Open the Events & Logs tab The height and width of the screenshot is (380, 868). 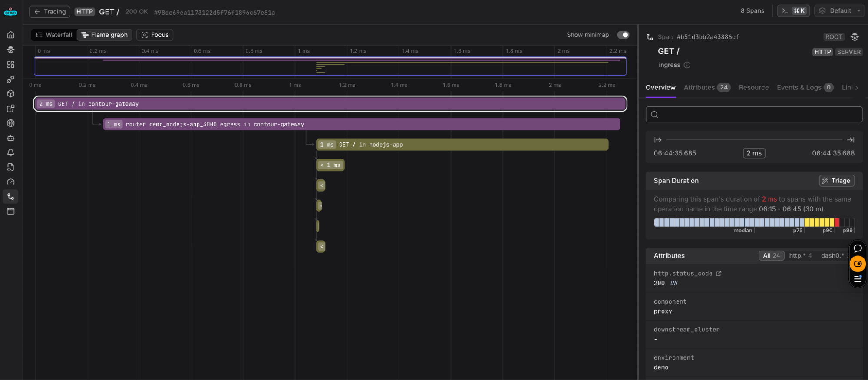click(805, 88)
